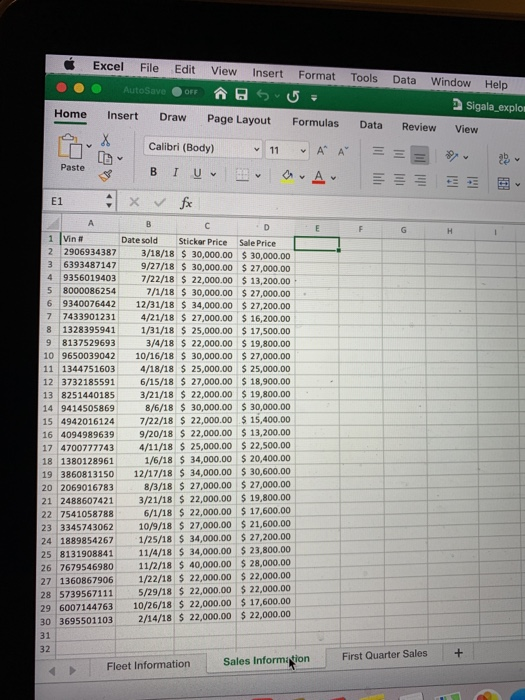Toggle Underline formatting
The width and height of the screenshot is (525, 700).
197,173
